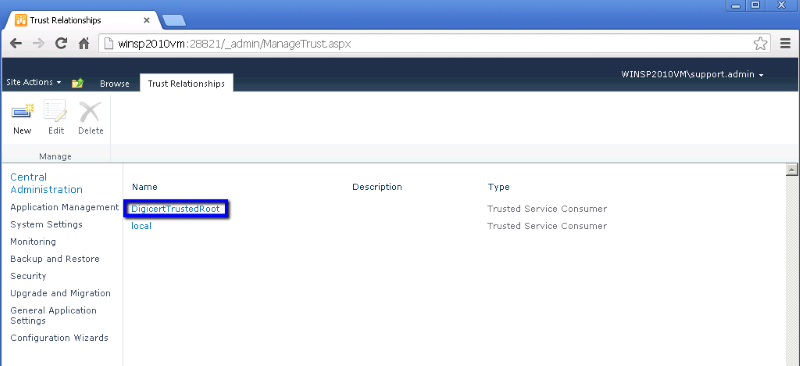The width and height of the screenshot is (800, 366).
Task: Bookmark page with star icon
Action: click(760, 44)
